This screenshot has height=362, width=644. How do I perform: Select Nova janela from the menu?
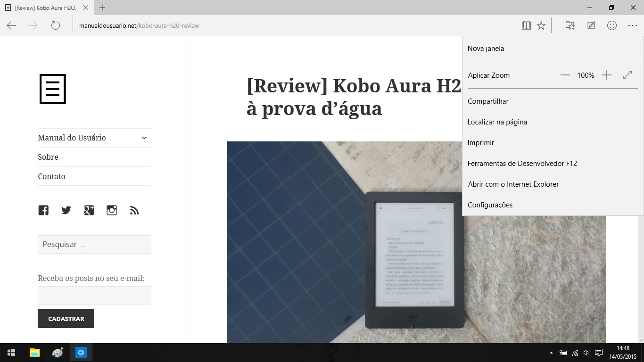(x=486, y=49)
